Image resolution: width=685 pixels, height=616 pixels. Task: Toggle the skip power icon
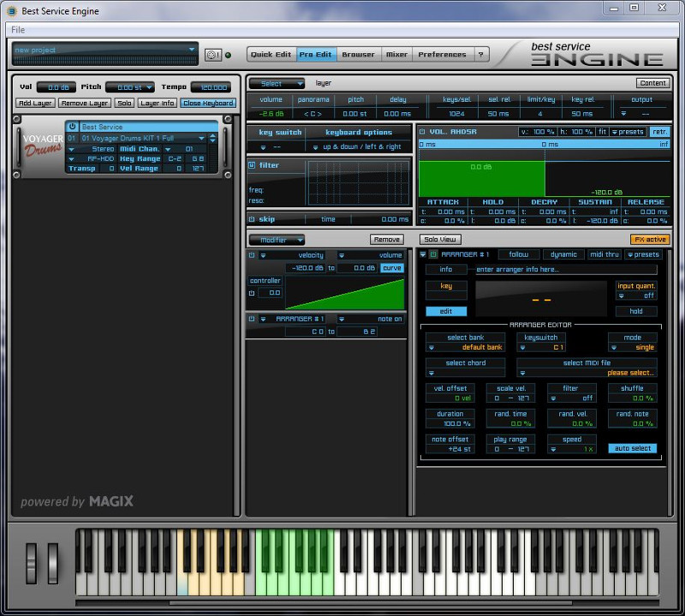coord(252,219)
